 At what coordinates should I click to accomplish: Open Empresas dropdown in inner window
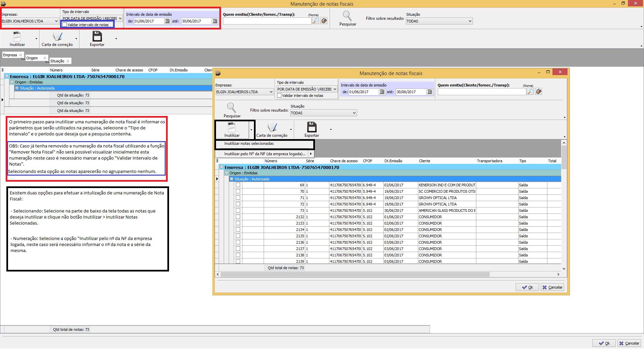pyautogui.click(x=271, y=92)
